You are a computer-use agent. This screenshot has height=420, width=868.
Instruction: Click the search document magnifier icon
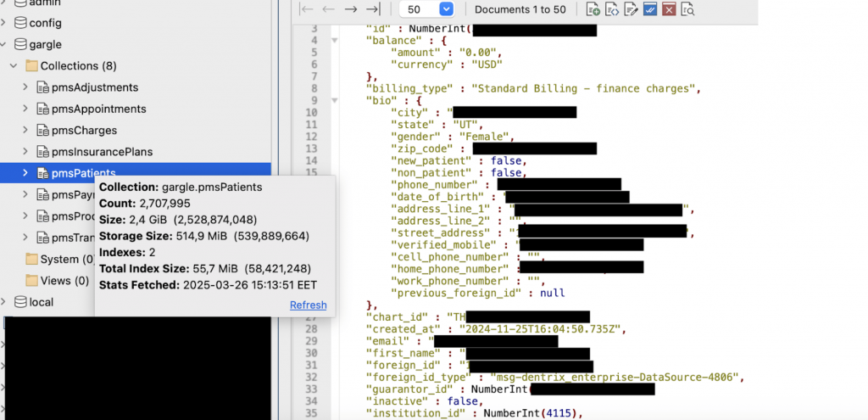687,9
